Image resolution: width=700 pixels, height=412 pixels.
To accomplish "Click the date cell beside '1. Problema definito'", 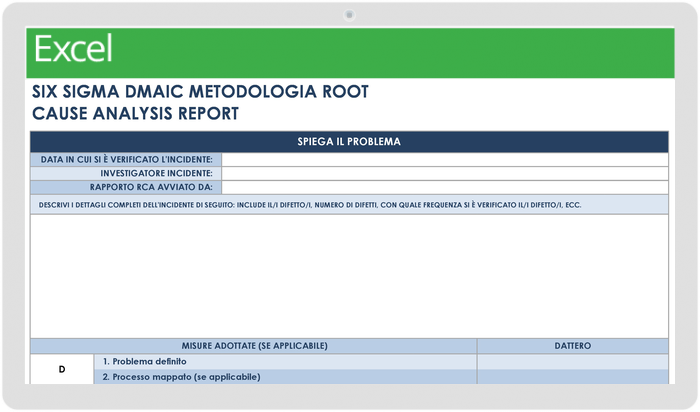I will 573,362.
